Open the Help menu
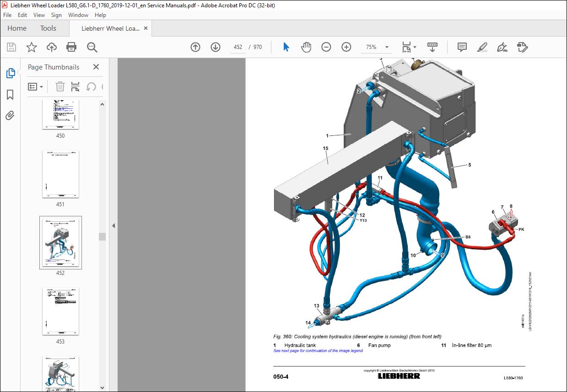 point(100,15)
